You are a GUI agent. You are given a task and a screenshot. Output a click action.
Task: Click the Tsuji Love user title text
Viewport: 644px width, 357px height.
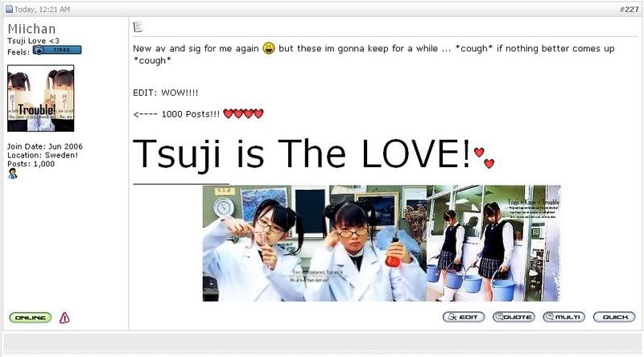tap(33, 41)
